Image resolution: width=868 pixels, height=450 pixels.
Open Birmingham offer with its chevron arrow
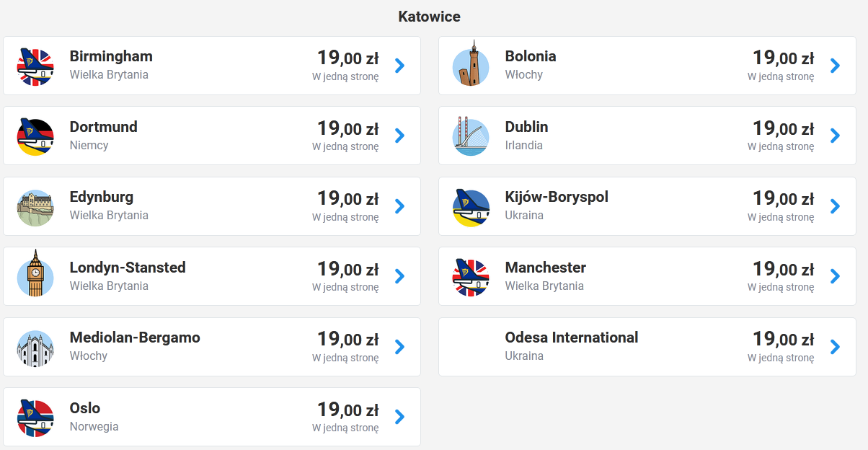click(400, 66)
